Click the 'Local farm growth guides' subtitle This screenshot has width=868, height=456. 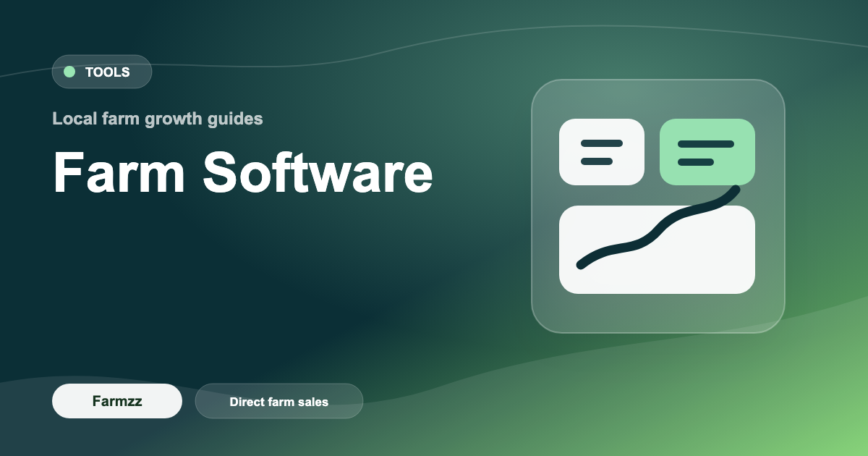(158, 119)
